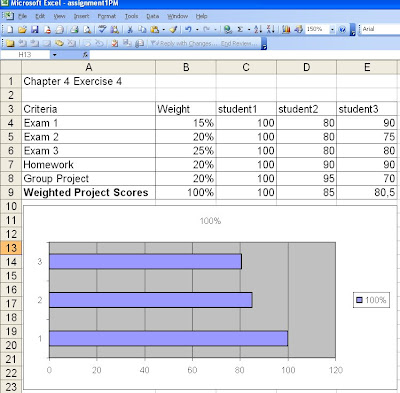This screenshot has height=393, width=400.
Task: Click the Cut scissors icon
Action: 130,30
